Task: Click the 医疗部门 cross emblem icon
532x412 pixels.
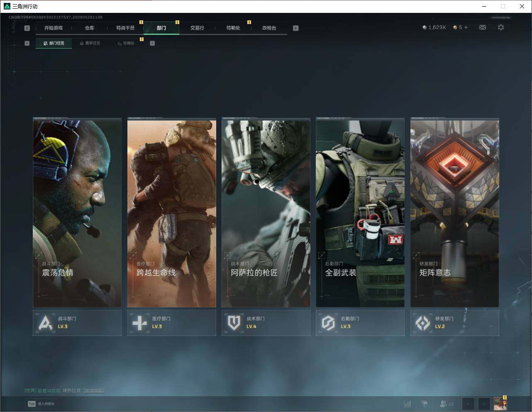Action: [x=139, y=323]
